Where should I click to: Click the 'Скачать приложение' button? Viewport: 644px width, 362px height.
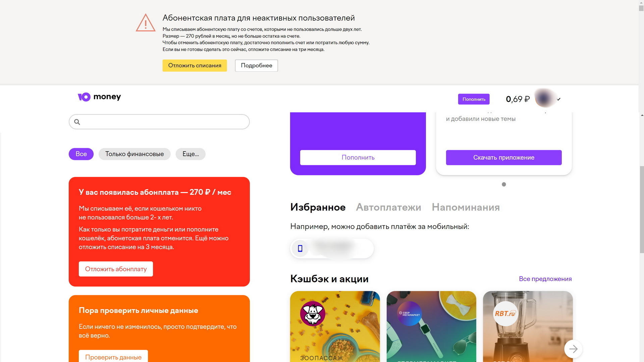tap(504, 158)
